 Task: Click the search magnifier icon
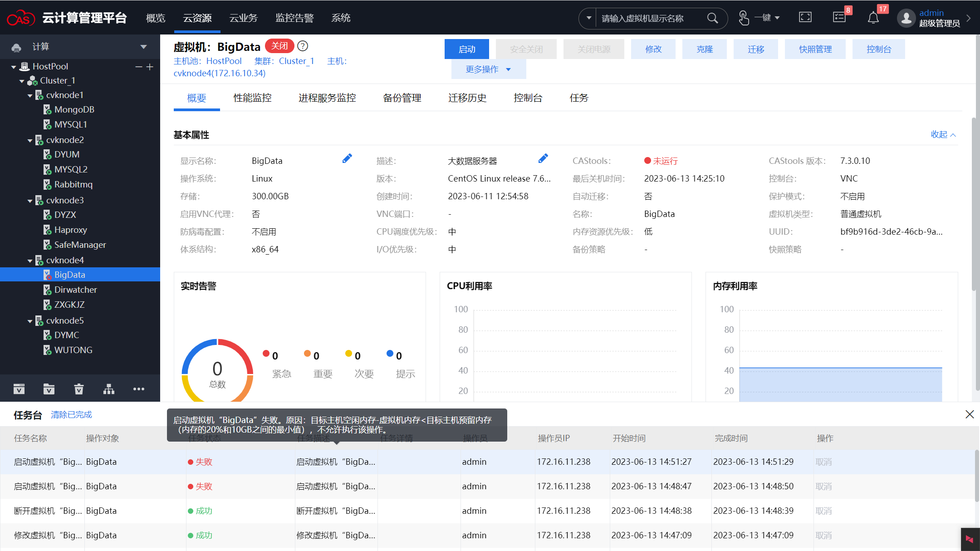point(712,18)
